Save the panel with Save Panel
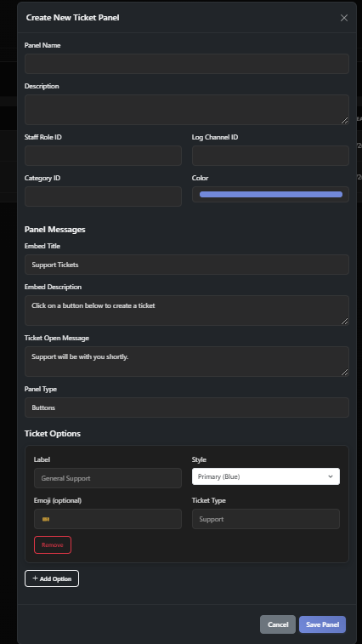Screen dimensions: 362x644 click(x=322, y=624)
